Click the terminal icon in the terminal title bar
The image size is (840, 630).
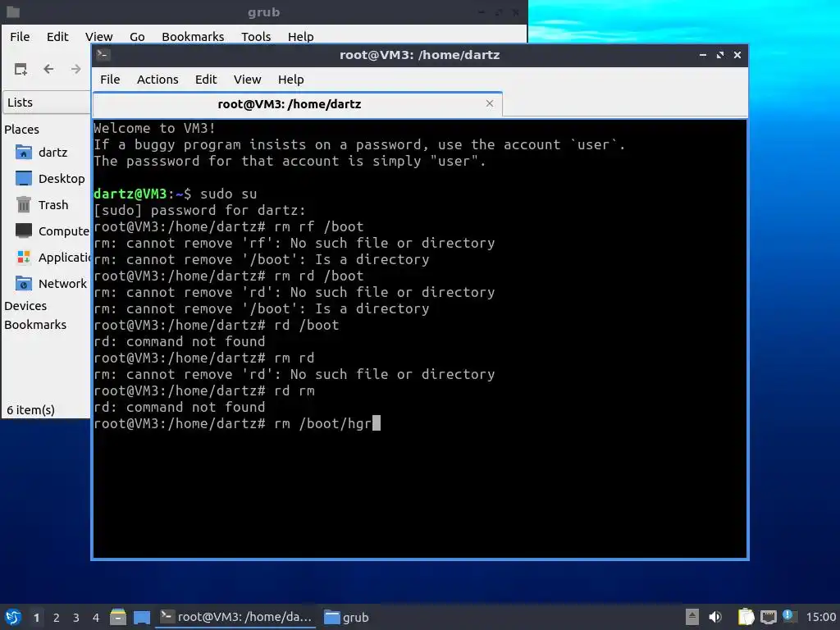[x=103, y=55]
